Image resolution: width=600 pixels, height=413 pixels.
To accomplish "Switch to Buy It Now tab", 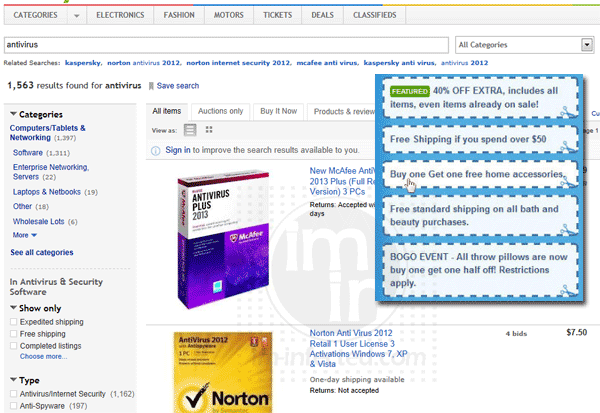I will point(279,111).
